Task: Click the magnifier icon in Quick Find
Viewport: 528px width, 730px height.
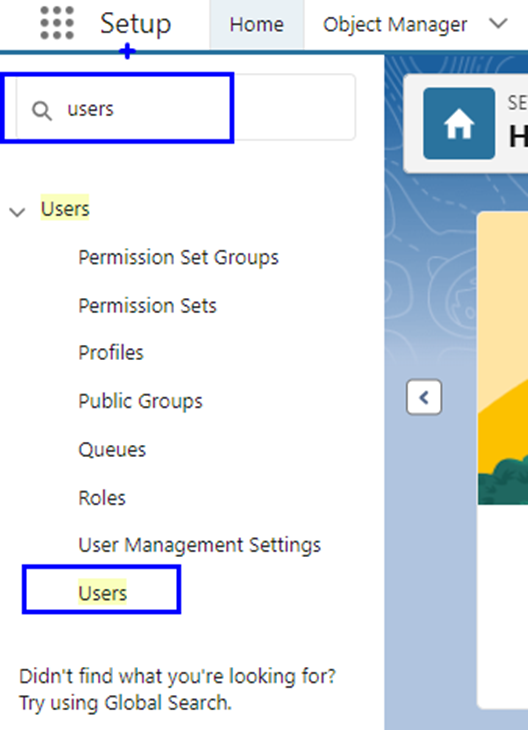Action: (x=41, y=111)
